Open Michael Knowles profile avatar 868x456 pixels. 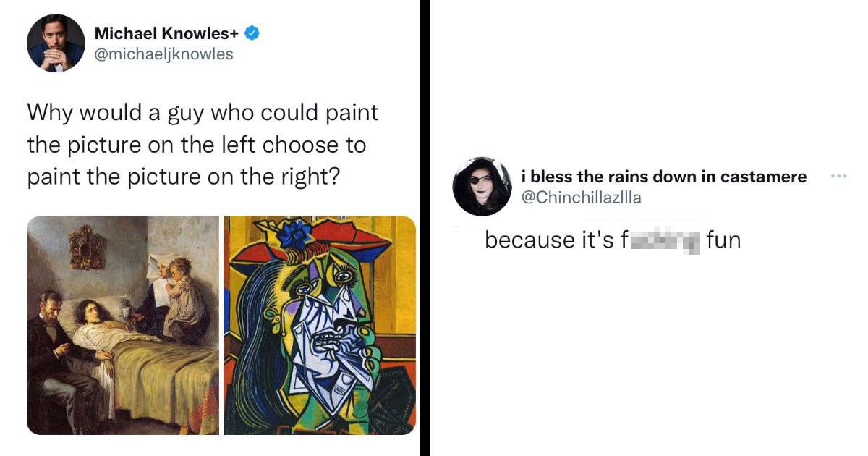[56, 43]
